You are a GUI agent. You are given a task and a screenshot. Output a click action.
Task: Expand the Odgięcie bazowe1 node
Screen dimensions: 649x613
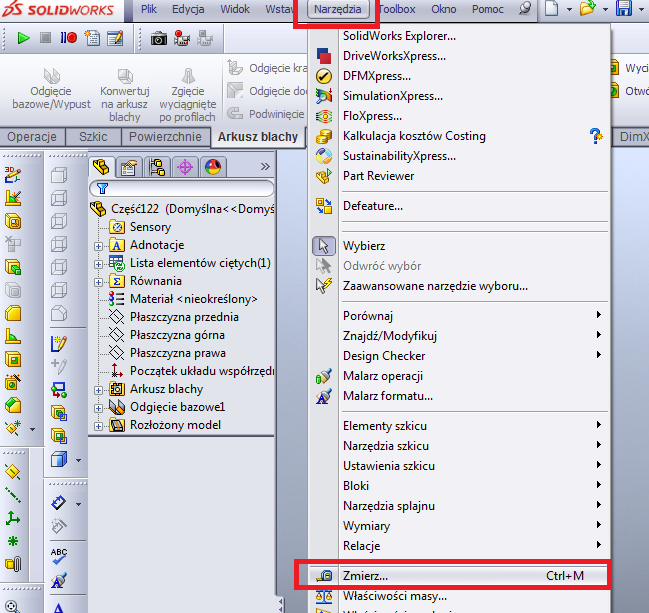[98, 408]
